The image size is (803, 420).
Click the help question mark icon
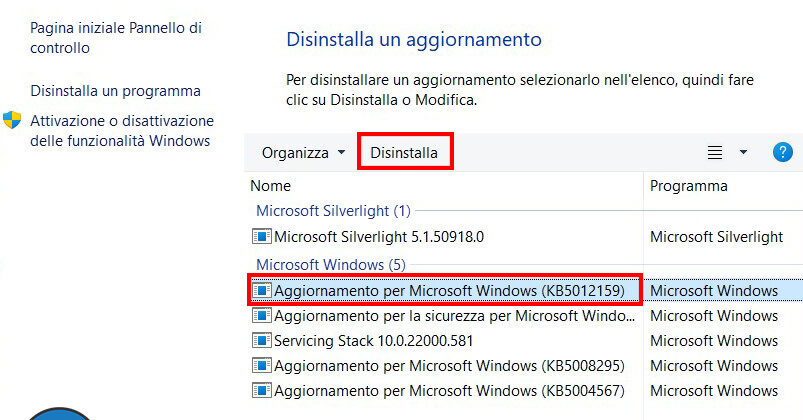tap(783, 152)
